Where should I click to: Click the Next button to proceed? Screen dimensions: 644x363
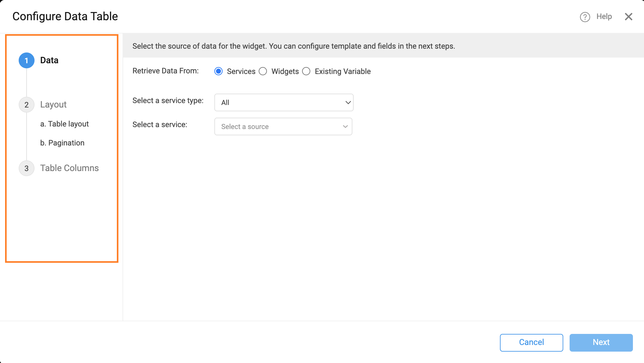pyautogui.click(x=601, y=342)
